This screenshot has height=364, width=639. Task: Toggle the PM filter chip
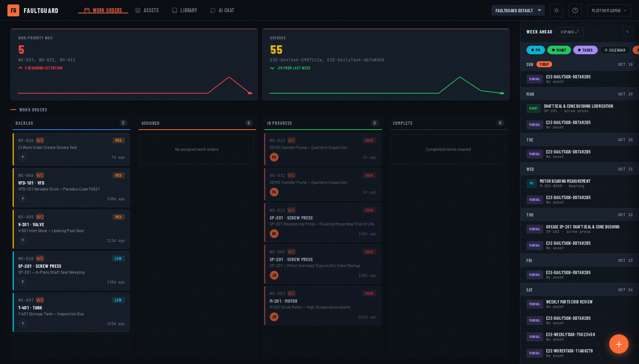point(536,50)
